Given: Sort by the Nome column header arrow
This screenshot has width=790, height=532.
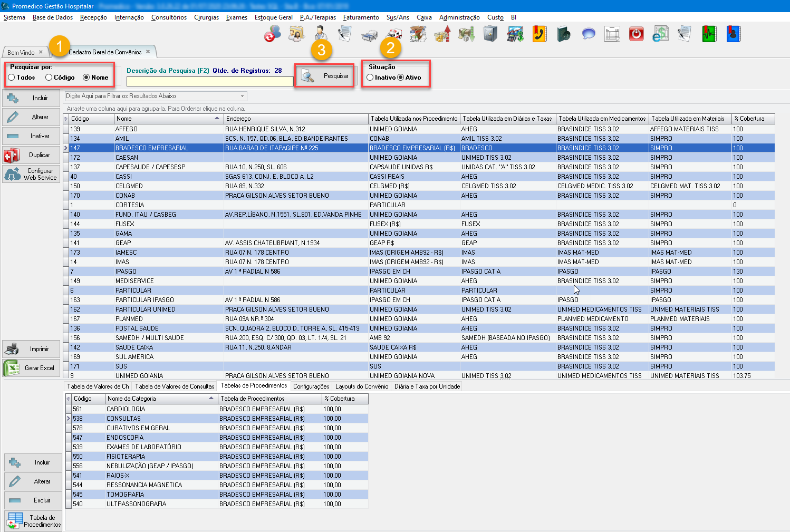Looking at the screenshot, I should tap(217, 119).
